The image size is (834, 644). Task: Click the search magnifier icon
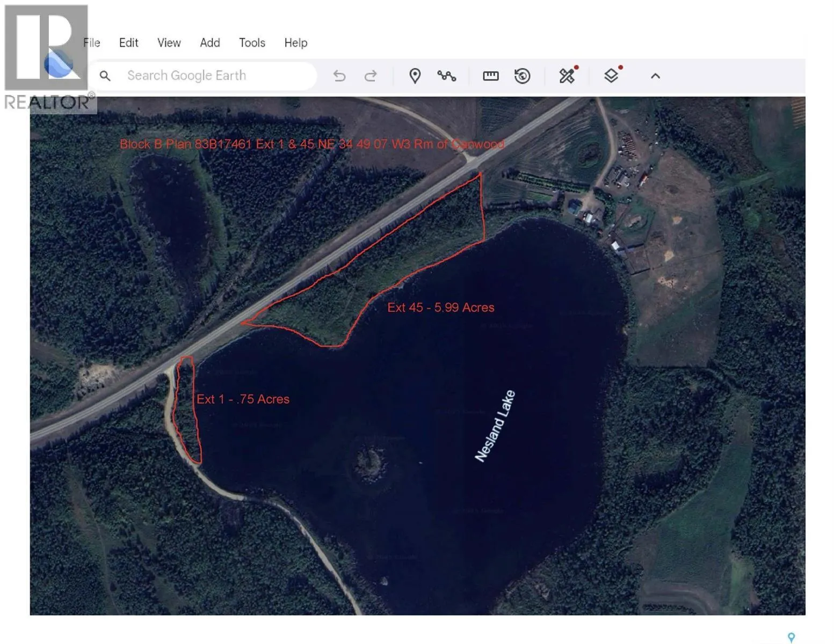pos(105,76)
